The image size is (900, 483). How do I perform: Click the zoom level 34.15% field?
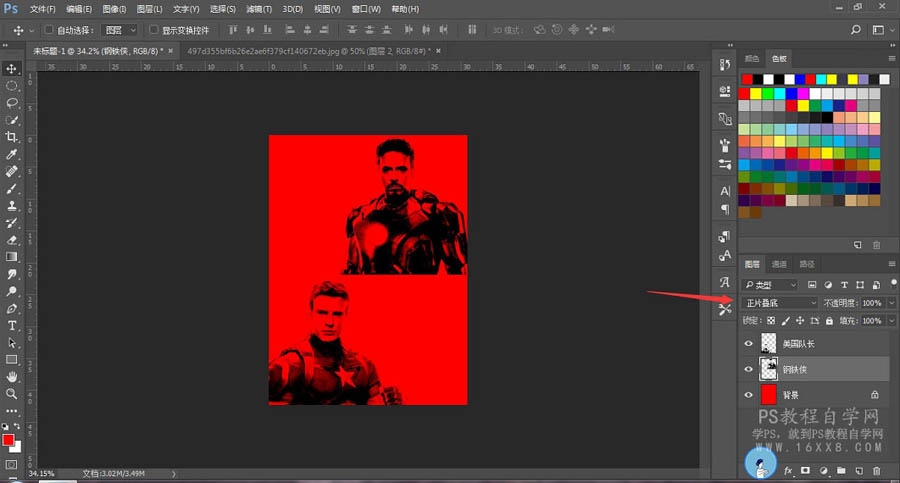click(x=41, y=474)
